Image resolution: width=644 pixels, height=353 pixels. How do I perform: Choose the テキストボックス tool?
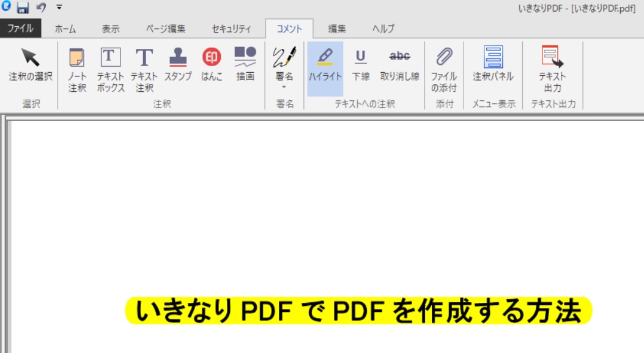(x=111, y=70)
